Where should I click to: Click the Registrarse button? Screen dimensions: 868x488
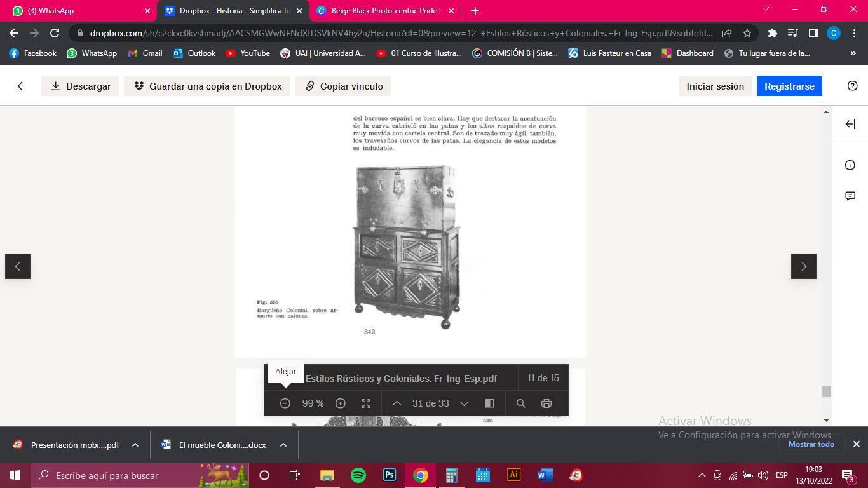coord(789,86)
